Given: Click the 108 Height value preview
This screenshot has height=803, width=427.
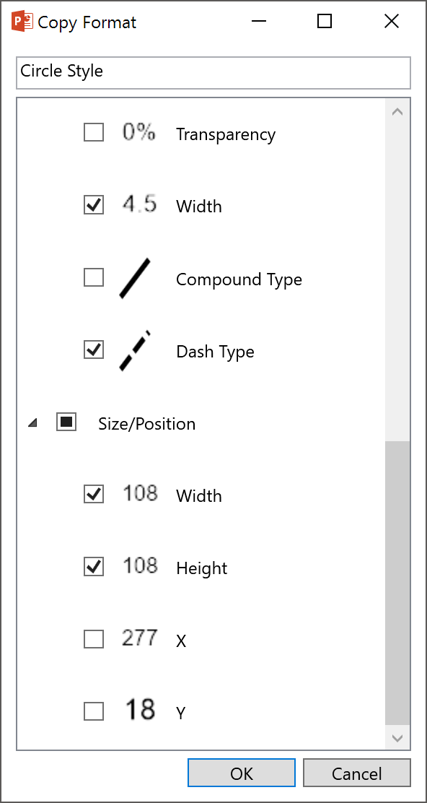Looking at the screenshot, I should (140, 566).
